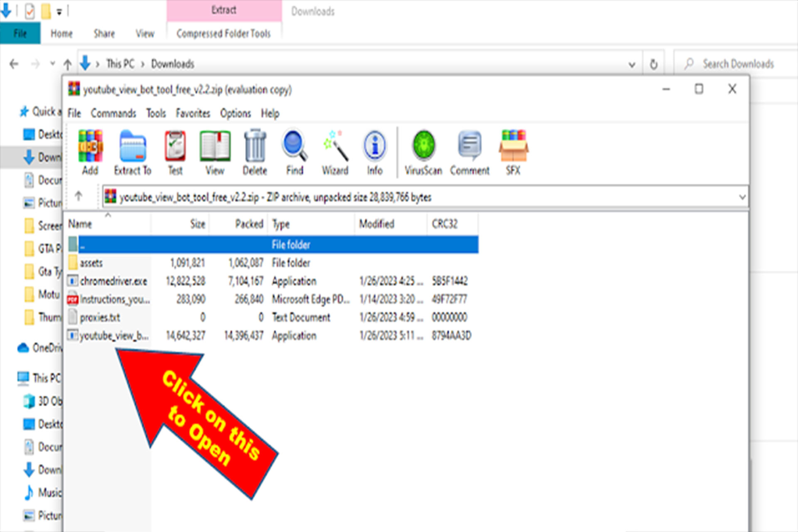The image size is (798, 532).
Task: Click 'Downloads' in Explorer breadcrumb
Action: pyautogui.click(x=172, y=64)
